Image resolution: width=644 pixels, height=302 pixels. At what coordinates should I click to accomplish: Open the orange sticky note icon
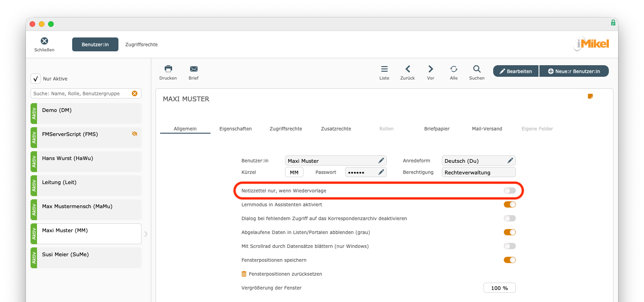590,96
